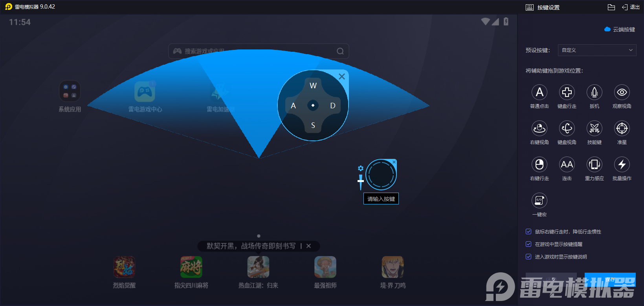
Task: Click the search magnifier icon
Action: coord(340,51)
